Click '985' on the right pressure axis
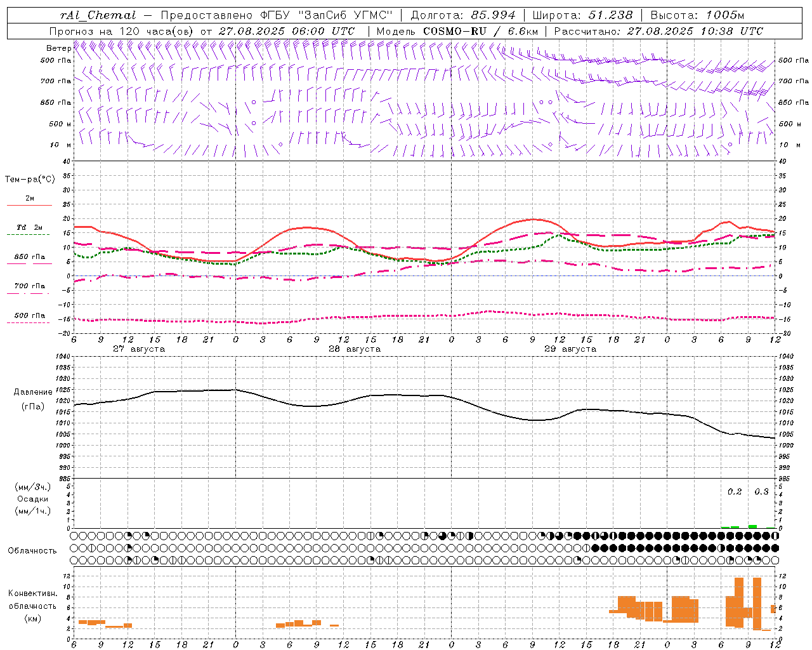Viewport: 812px width, 650px height. [785, 479]
